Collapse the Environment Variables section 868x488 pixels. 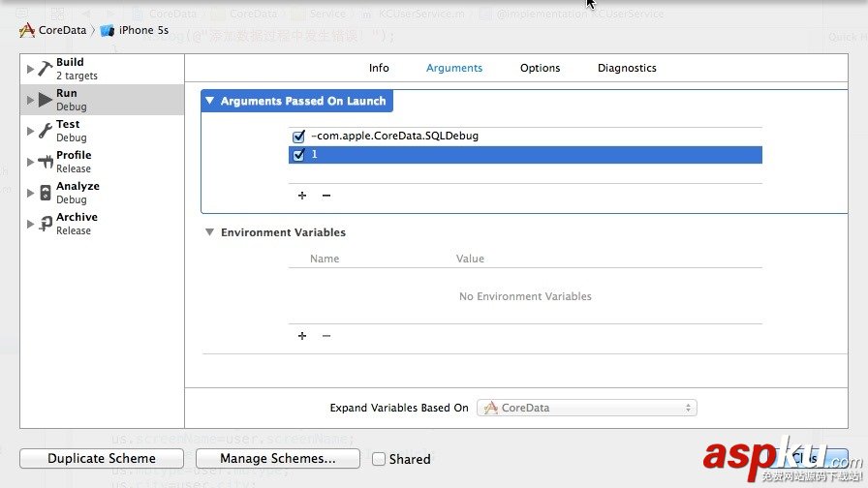(x=209, y=232)
